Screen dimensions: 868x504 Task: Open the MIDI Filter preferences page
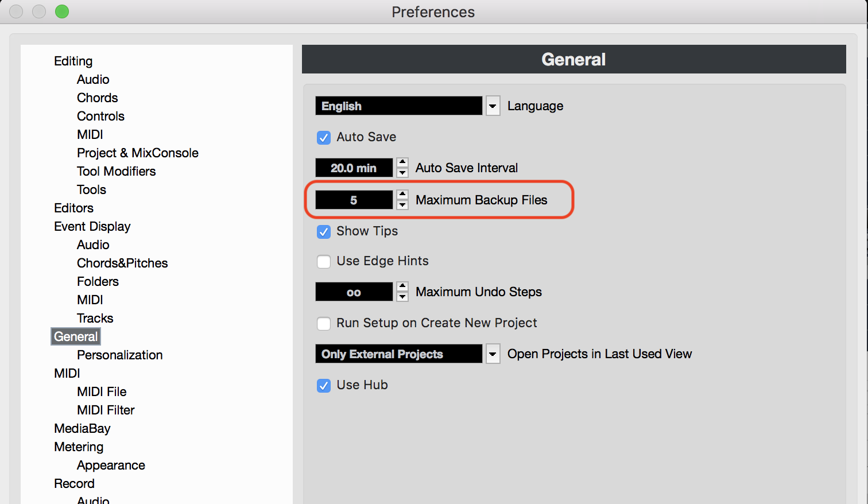click(x=106, y=410)
